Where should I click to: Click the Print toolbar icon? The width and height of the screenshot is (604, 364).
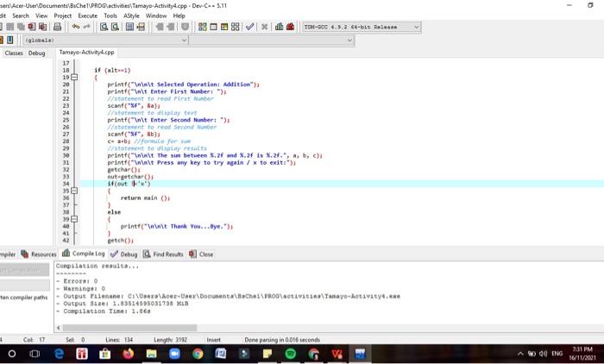(x=58, y=27)
